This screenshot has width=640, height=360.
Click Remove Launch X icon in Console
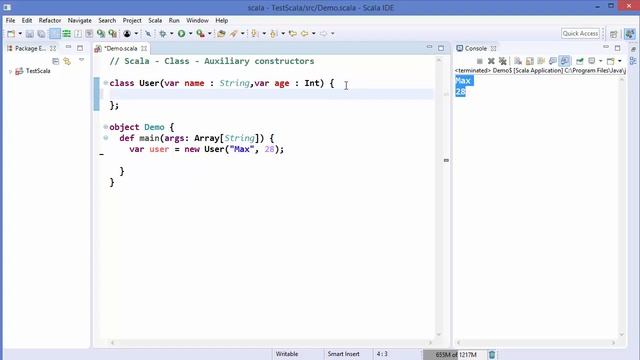click(x=491, y=61)
